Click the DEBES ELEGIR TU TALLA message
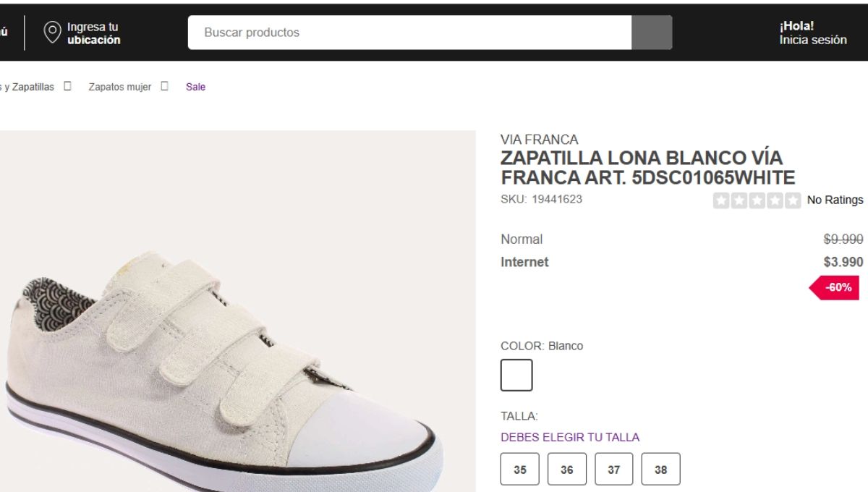 [569, 437]
